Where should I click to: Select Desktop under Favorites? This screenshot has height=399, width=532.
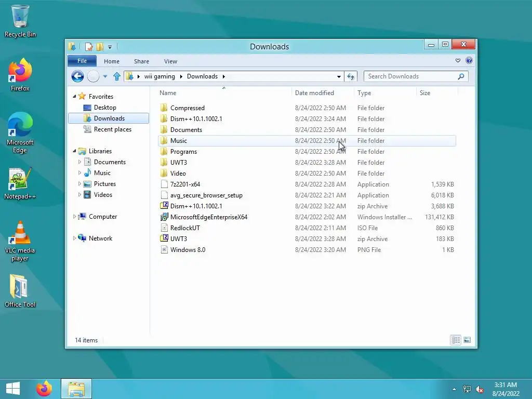105,108
